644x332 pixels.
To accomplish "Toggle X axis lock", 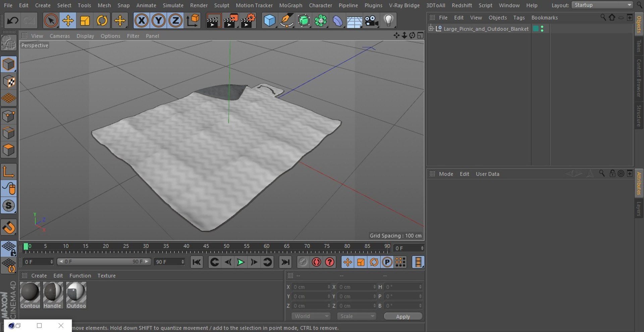I will [142, 21].
